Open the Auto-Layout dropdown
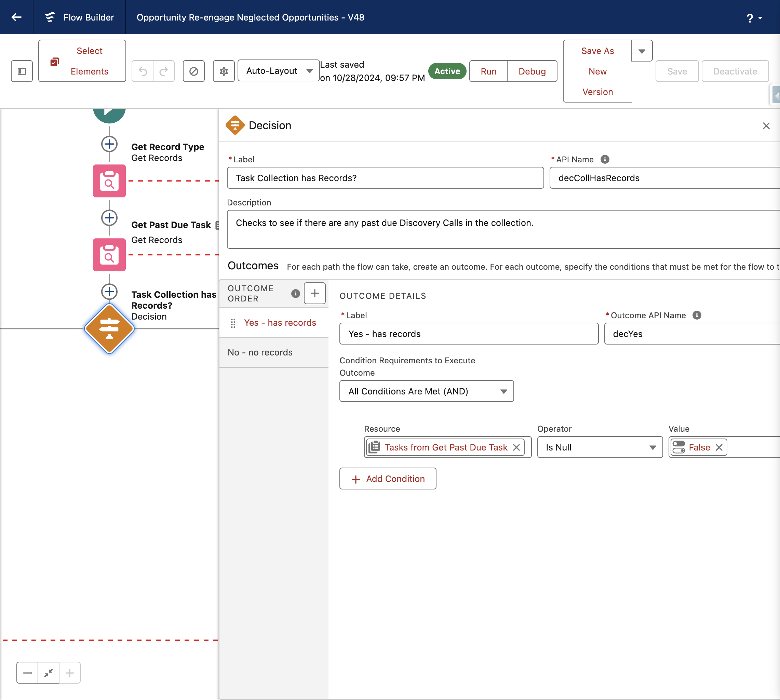Viewport: 780px width, 700px height. pos(279,70)
